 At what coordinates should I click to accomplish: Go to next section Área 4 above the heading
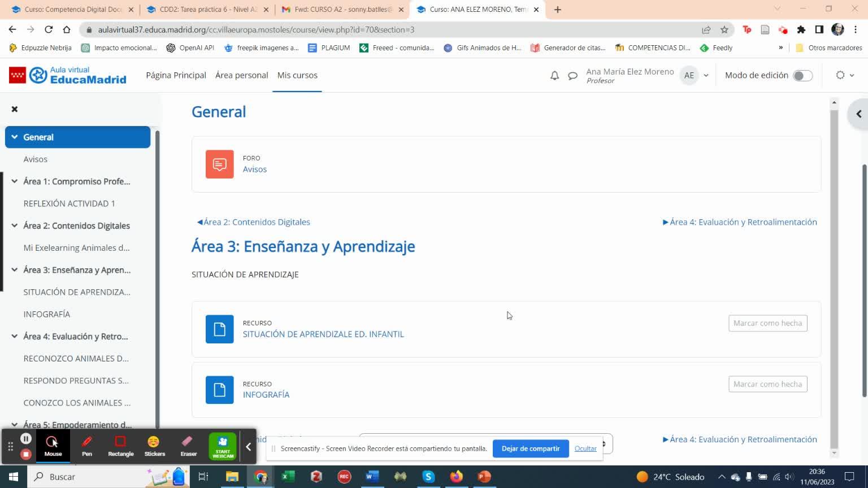click(x=740, y=222)
